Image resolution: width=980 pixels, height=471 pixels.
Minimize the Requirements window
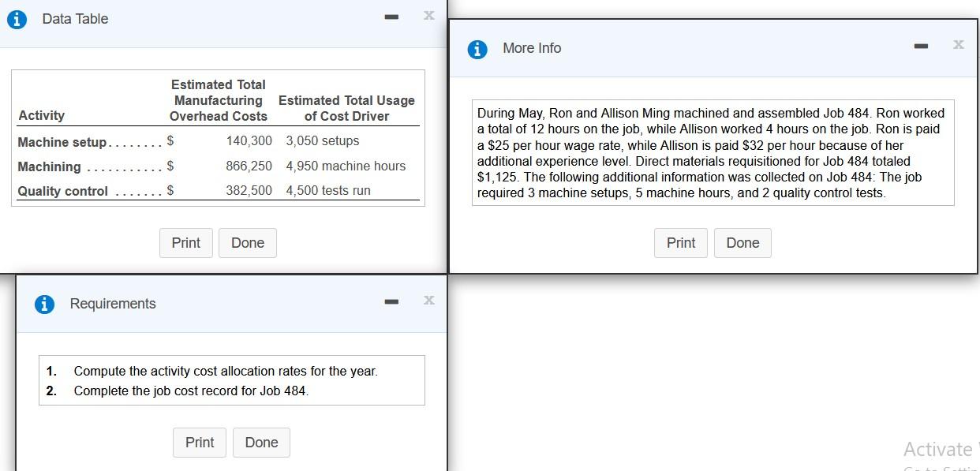391,301
